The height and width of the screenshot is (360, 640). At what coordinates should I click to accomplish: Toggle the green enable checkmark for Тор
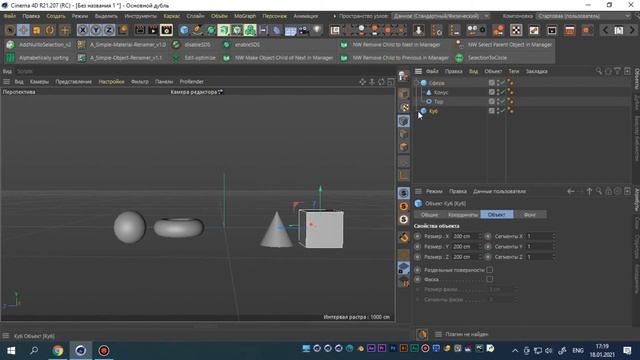pos(502,102)
